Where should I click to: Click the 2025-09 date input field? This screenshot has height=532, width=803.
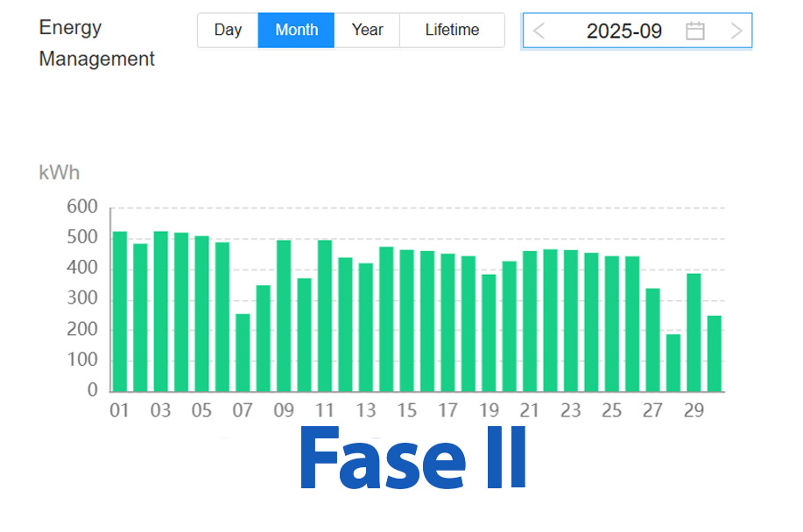[623, 31]
